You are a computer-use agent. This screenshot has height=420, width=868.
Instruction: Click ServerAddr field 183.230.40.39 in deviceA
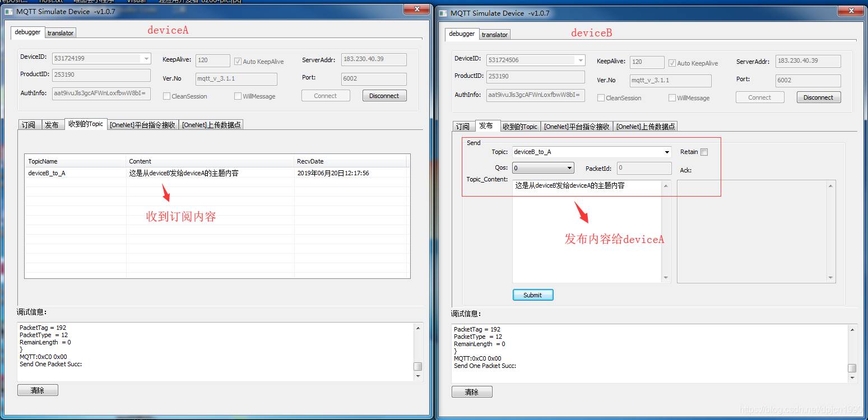(x=374, y=59)
